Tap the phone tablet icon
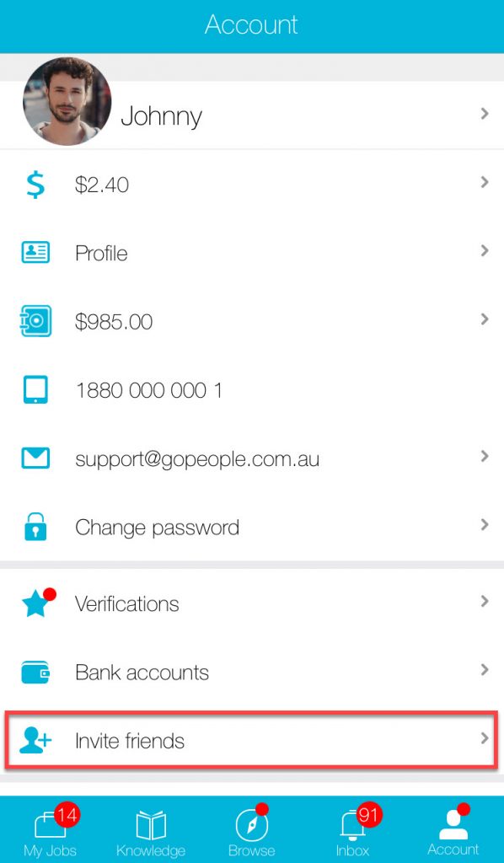The height and width of the screenshot is (863, 504). point(35,389)
